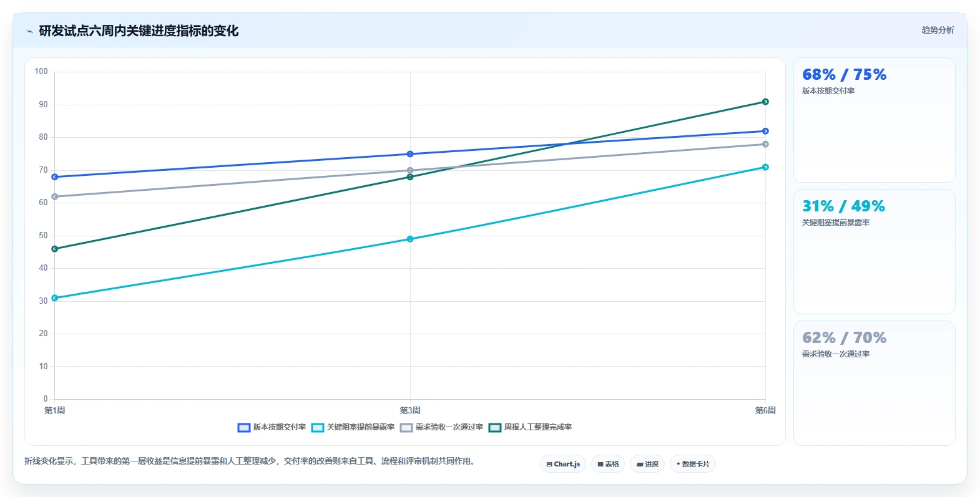980x497 pixels.
Task: Click the 62% / 70% card value
Action: coord(845,338)
